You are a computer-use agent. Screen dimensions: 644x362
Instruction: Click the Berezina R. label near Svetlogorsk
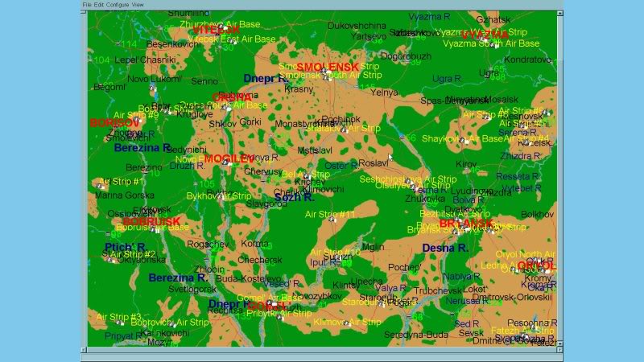tap(178, 278)
